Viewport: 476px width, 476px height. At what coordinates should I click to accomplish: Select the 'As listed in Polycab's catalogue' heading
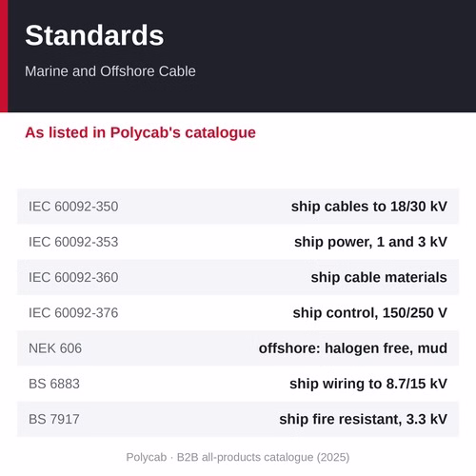coord(140,132)
